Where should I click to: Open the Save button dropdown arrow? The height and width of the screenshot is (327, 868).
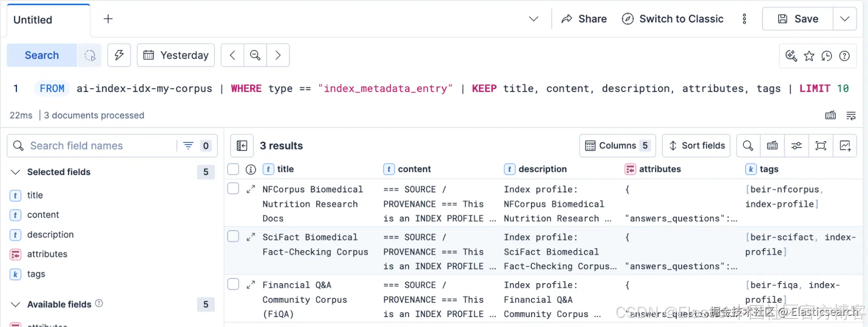pyautogui.click(x=845, y=19)
